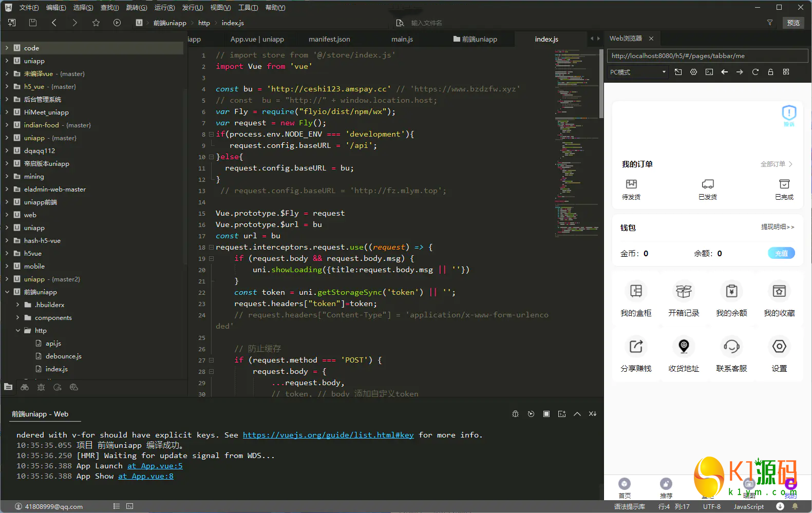The width and height of the screenshot is (812, 513).
Task: Open the PC模式 device mode dropdown
Action: pos(637,72)
